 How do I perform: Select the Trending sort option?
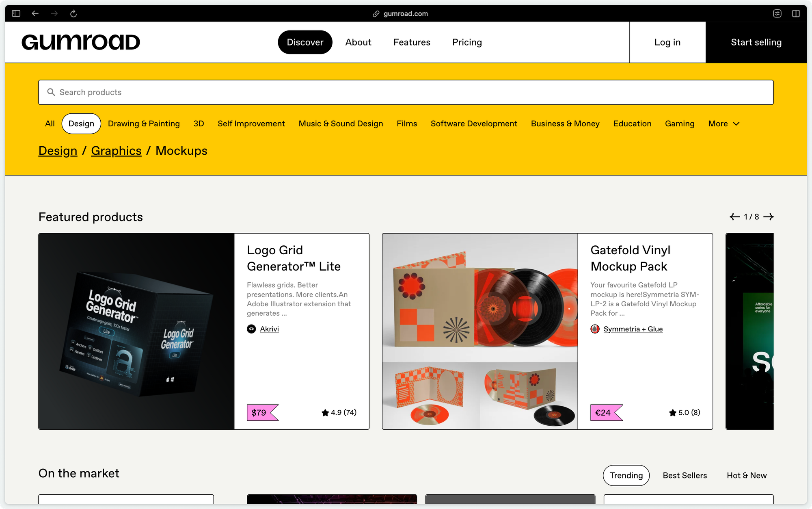(626, 475)
